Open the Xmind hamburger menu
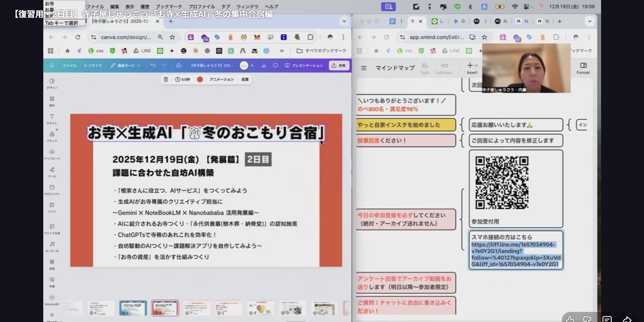644x322 pixels. click(x=364, y=68)
